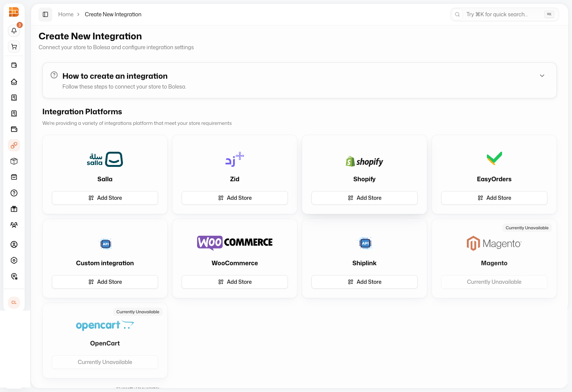Open the user profile circle icon
This screenshot has height=392, width=572.
[x=14, y=244]
